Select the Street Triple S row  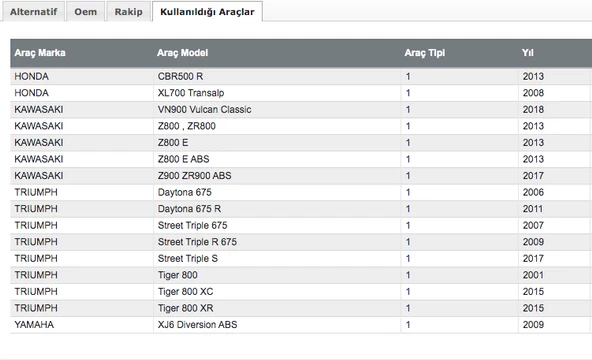(301, 259)
